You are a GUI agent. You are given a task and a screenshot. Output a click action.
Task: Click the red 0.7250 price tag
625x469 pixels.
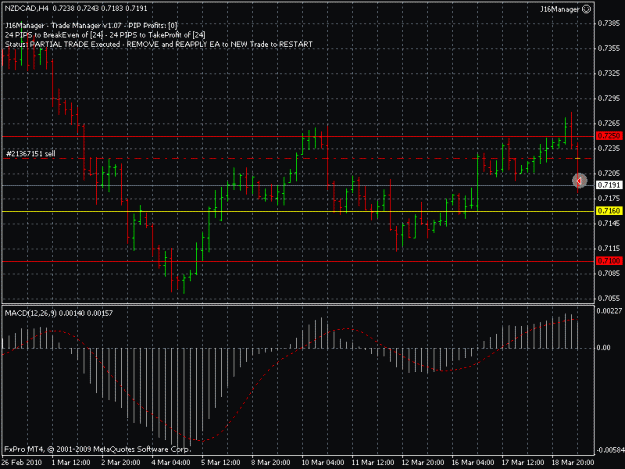[609, 136]
